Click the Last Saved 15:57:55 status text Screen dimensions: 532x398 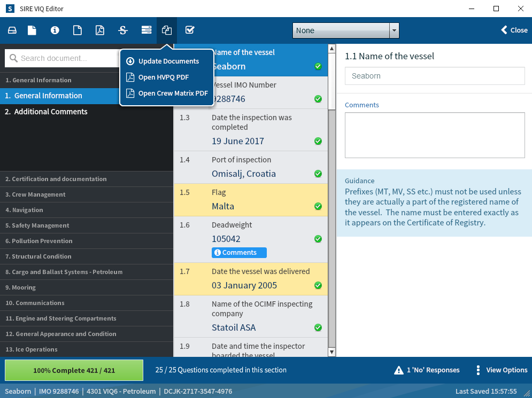point(486,391)
